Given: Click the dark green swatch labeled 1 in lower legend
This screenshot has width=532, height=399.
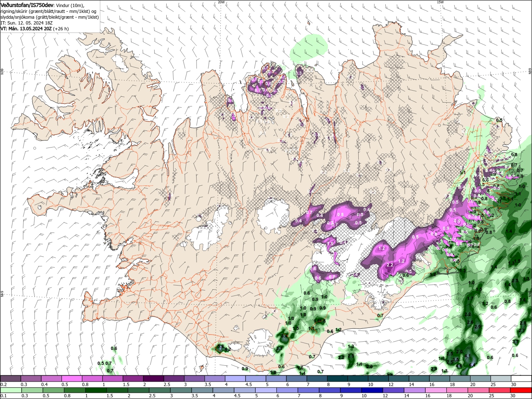Looking at the screenshot, I should pyautogui.click(x=96, y=390).
